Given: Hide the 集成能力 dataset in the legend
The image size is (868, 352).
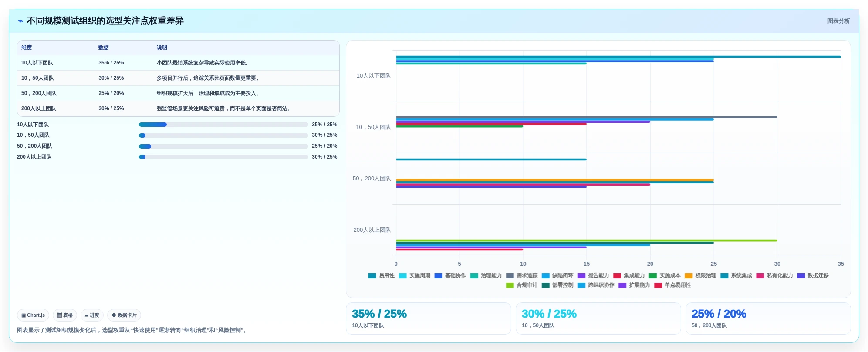Looking at the screenshot, I should click(x=628, y=276).
